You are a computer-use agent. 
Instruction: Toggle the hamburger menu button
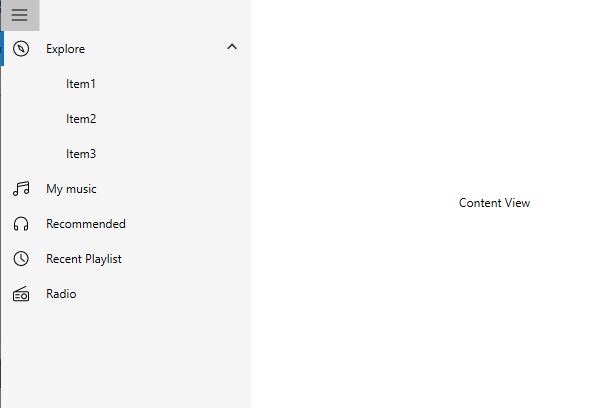tap(20, 15)
